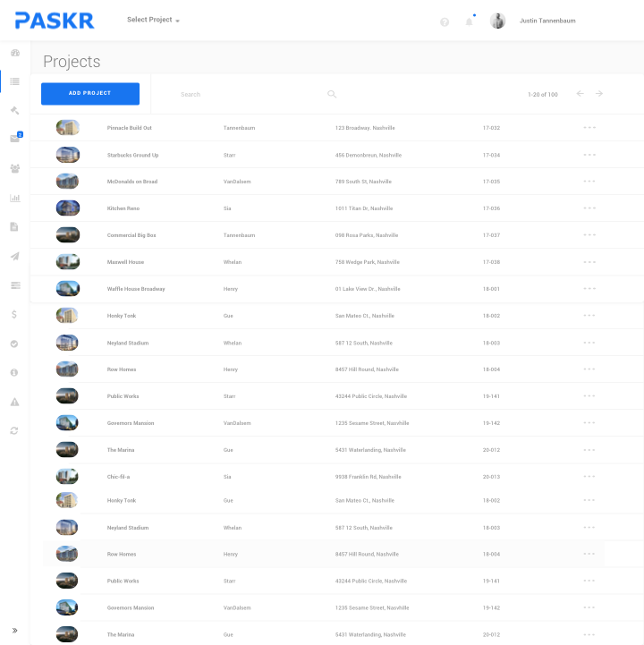Click the PASKR logo
This screenshot has width=644, height=645.
click(x=55, y=21)
